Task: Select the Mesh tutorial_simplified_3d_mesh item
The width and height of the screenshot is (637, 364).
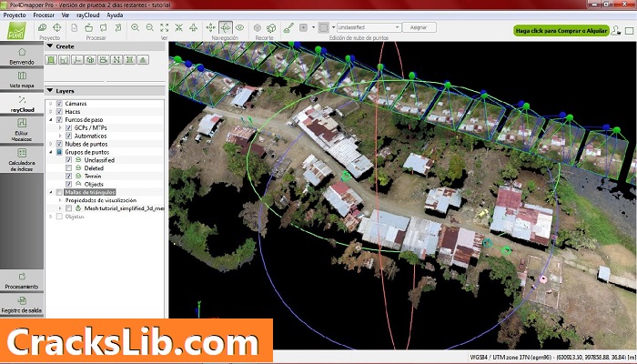Action: pos(124,208)
